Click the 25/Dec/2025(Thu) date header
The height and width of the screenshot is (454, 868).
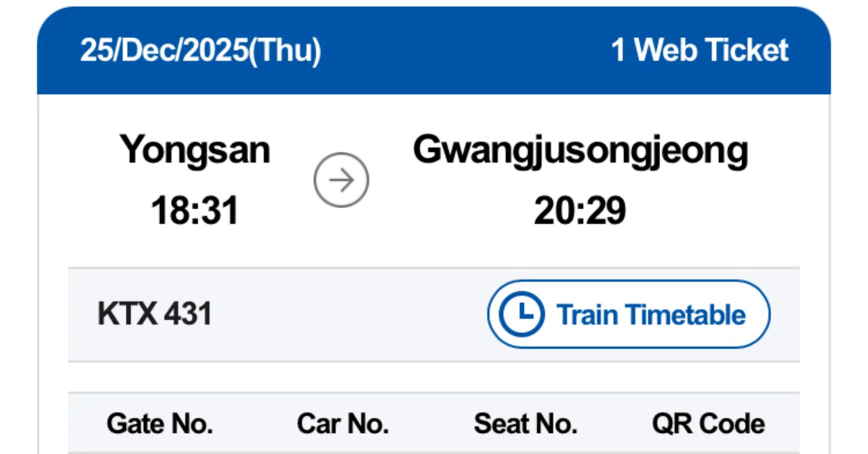201,51
